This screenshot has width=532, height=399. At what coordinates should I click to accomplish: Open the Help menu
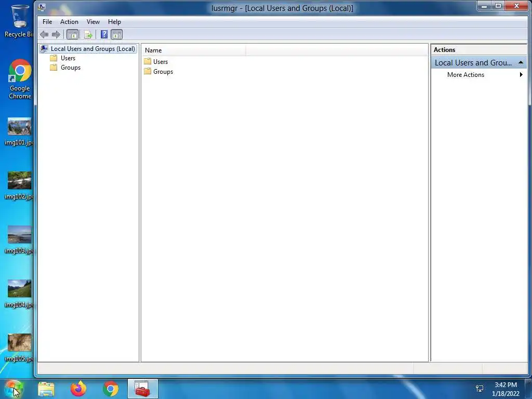point(114,22)
